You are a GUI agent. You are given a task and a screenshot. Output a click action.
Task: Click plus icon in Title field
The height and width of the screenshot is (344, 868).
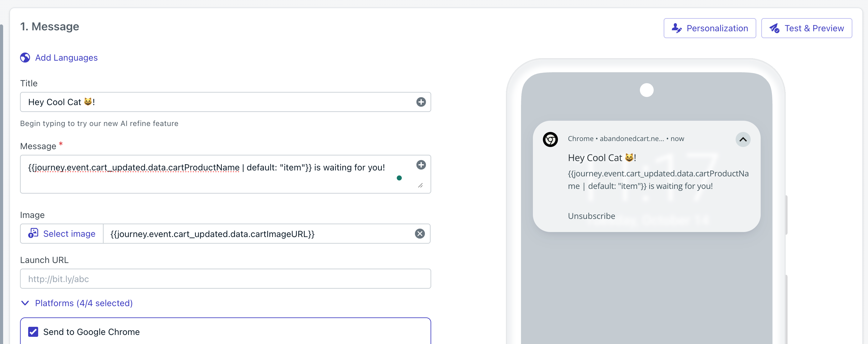(421, 102)
